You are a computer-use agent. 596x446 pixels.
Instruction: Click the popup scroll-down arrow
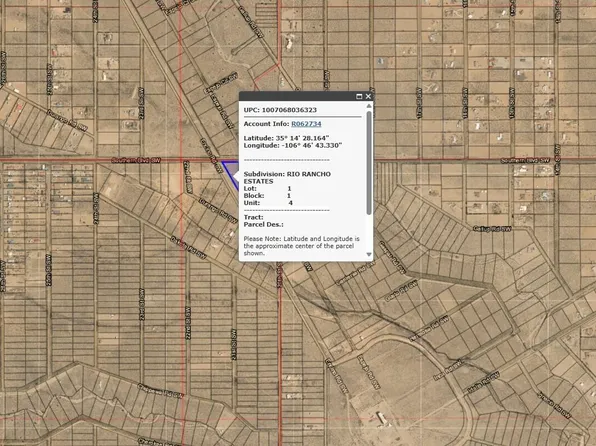369,254
